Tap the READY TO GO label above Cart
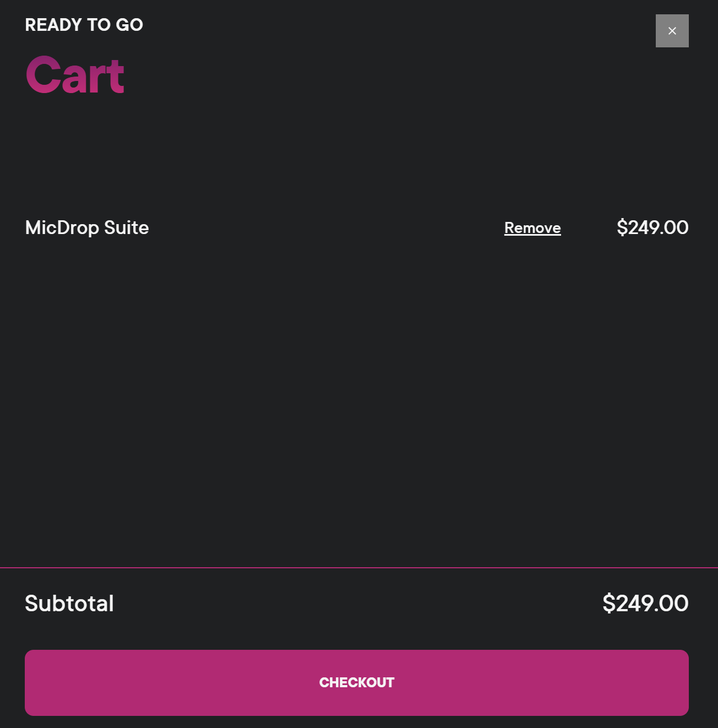The image size is (718, 728). pos(84,25)
